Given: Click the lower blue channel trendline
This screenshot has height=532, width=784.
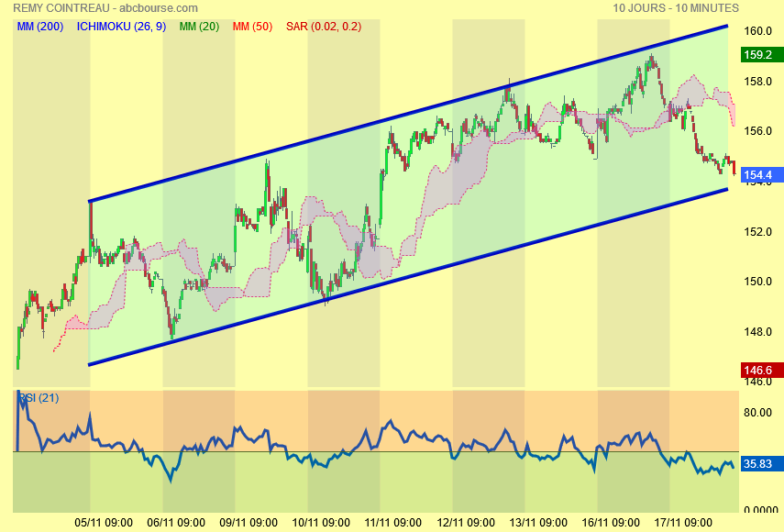Looking at the screenshot, I should point(408,278).
